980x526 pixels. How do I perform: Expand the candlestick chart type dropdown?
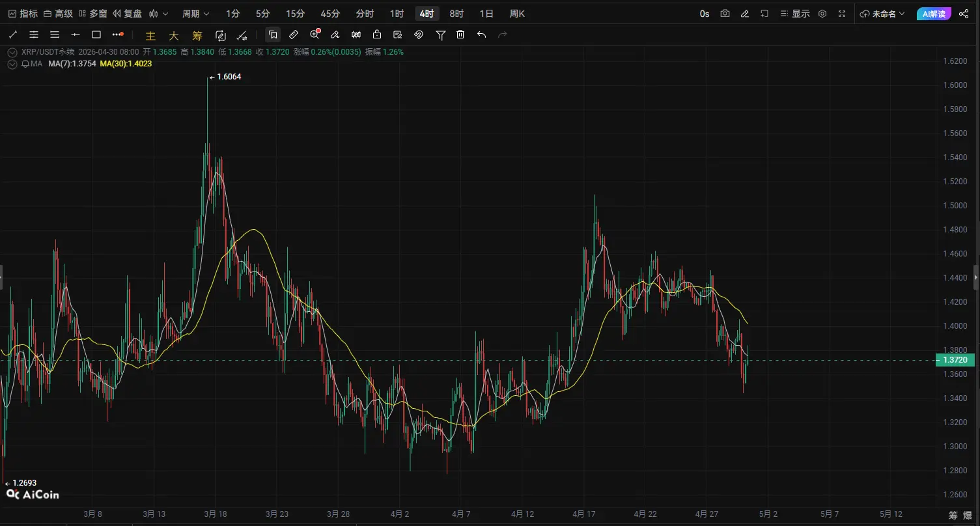tap(158, 14)
